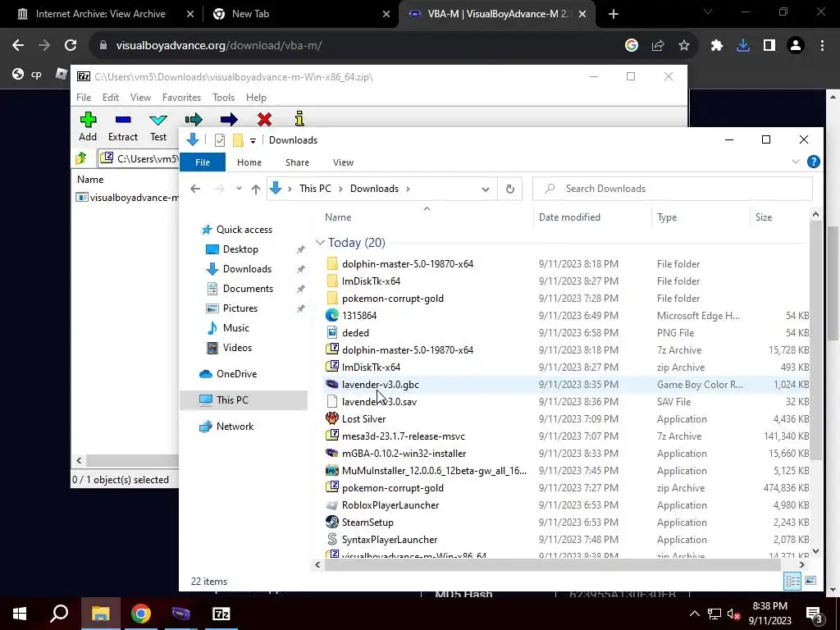
Task: Click the 7-Zip yellow Info icon
Action: tap(299, 118)
